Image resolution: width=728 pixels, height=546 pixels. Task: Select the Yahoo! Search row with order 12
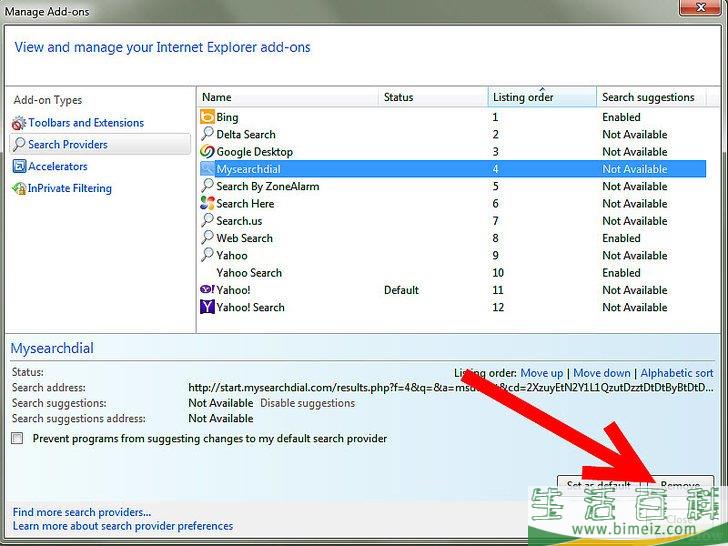click(453, 307)
